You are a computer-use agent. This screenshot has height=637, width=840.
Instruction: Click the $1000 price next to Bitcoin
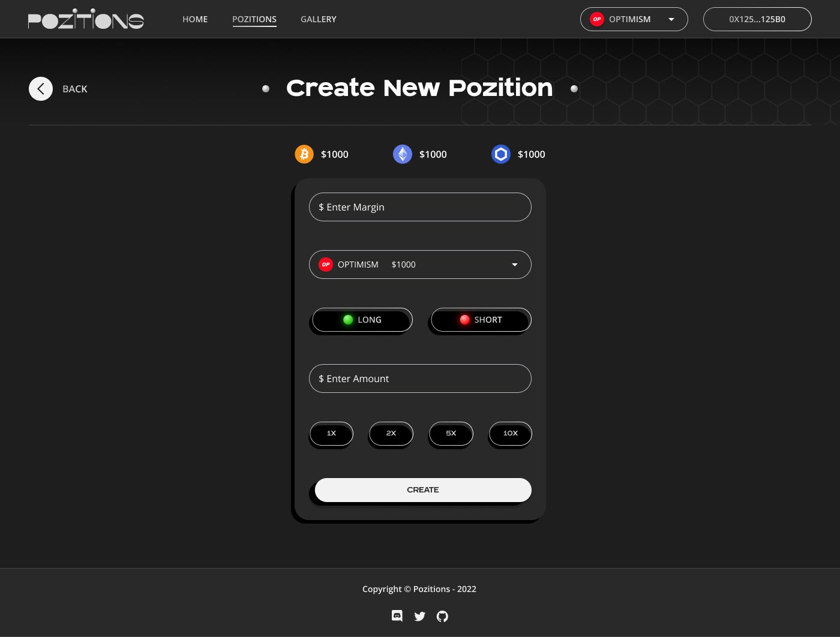click(335, 154)
